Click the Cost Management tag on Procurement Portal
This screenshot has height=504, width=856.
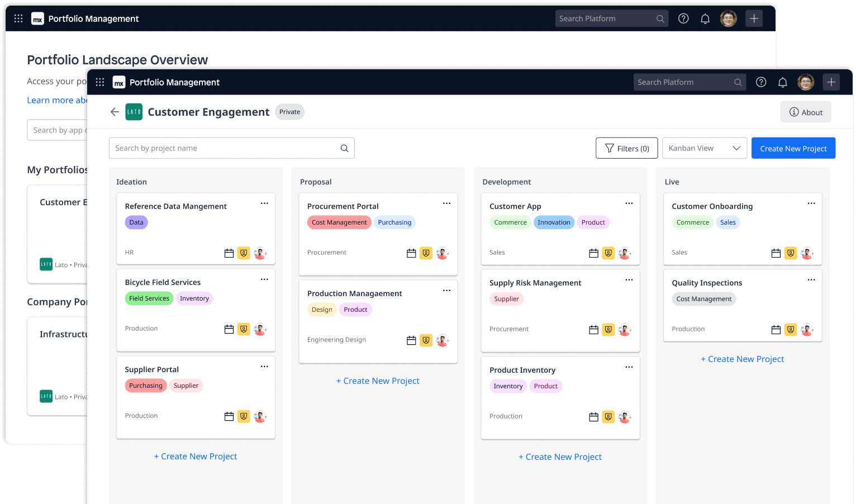point(339,222)
